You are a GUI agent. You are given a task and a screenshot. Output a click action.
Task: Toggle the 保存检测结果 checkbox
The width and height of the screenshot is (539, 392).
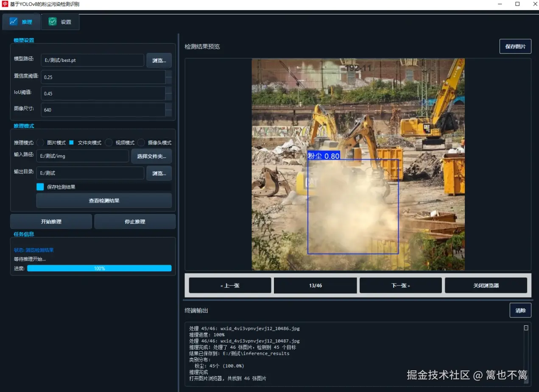40,186
